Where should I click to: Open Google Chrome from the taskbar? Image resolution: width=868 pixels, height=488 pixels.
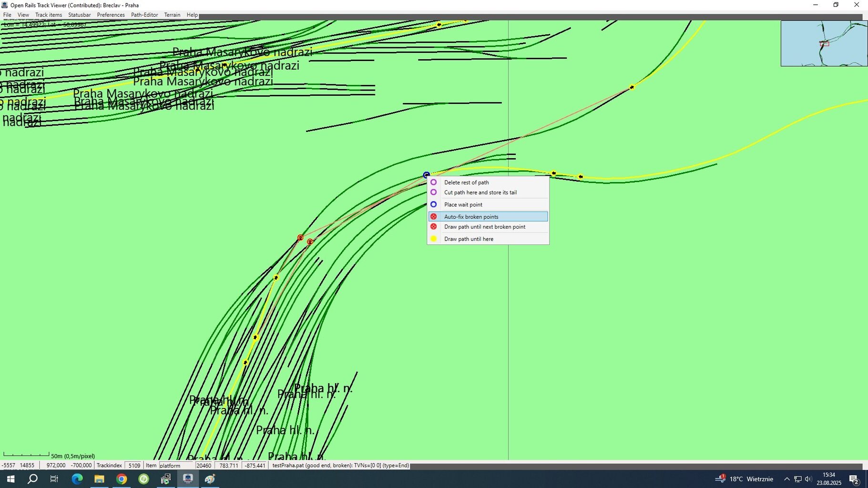122,479
